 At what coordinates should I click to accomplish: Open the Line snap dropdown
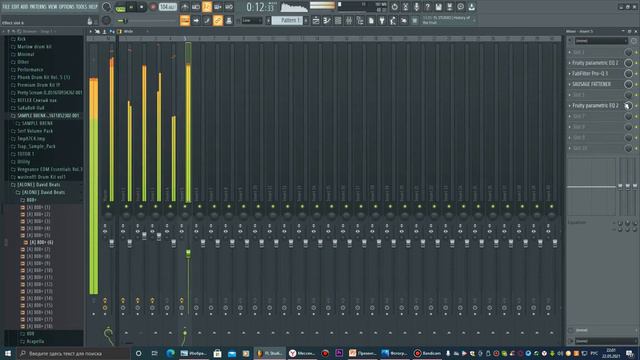pos(251,20)
